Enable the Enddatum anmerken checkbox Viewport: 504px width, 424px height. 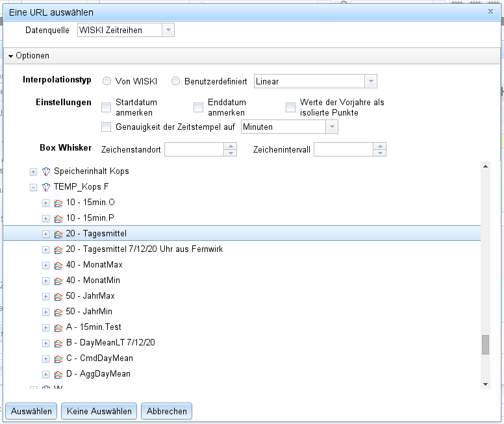coord(198,107)
